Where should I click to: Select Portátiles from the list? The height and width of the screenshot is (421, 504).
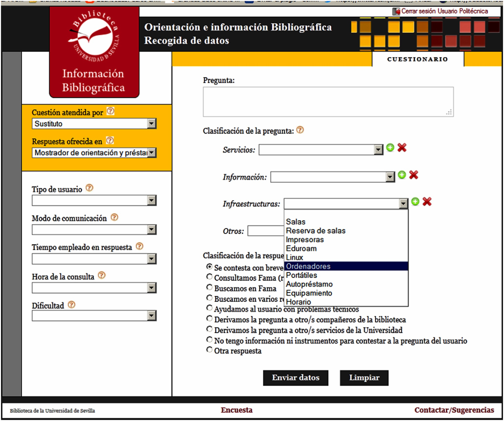[346, 275]
